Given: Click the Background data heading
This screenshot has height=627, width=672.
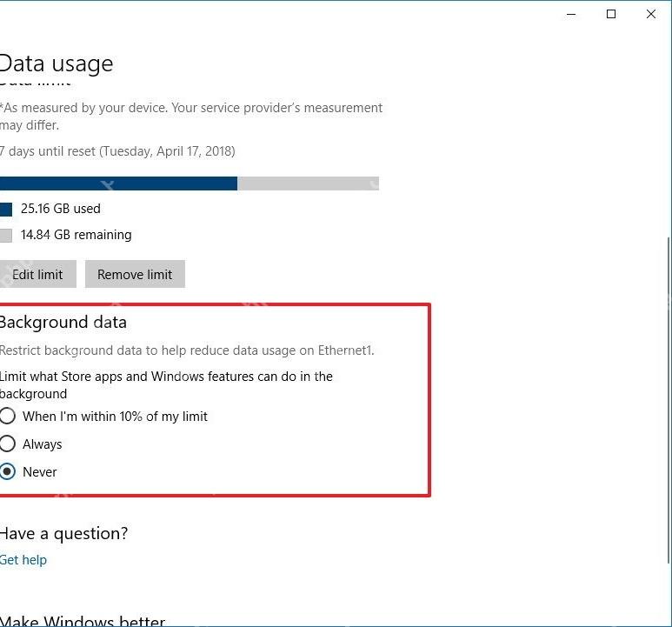Looking at the screenshot, I should [x=63, y=323].
